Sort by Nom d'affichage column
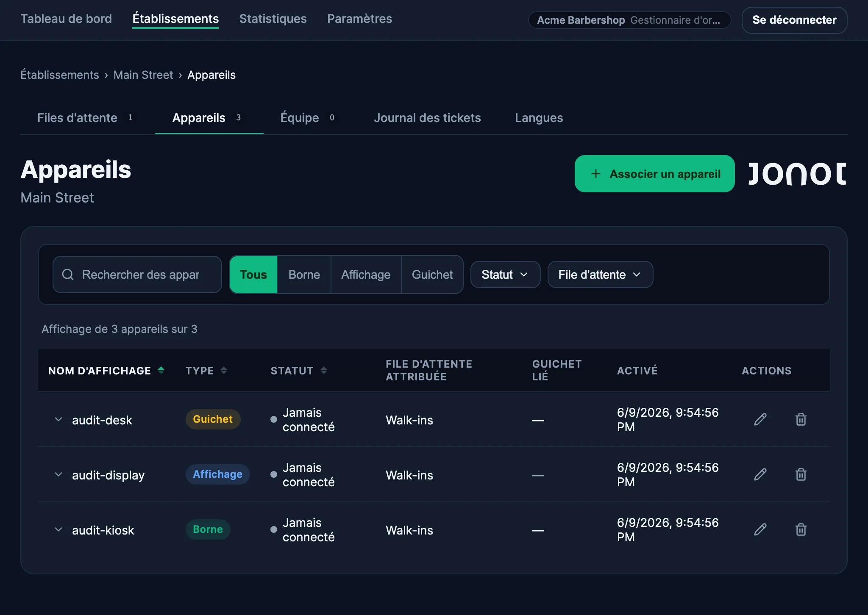Viewport: 868px width, 615px height. click(106, 371)
